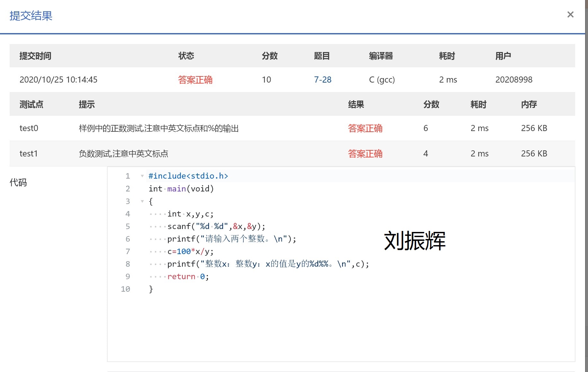The image size is (588, 372).
Task: Click the 内存 column header
Action: tap(529, 104)
